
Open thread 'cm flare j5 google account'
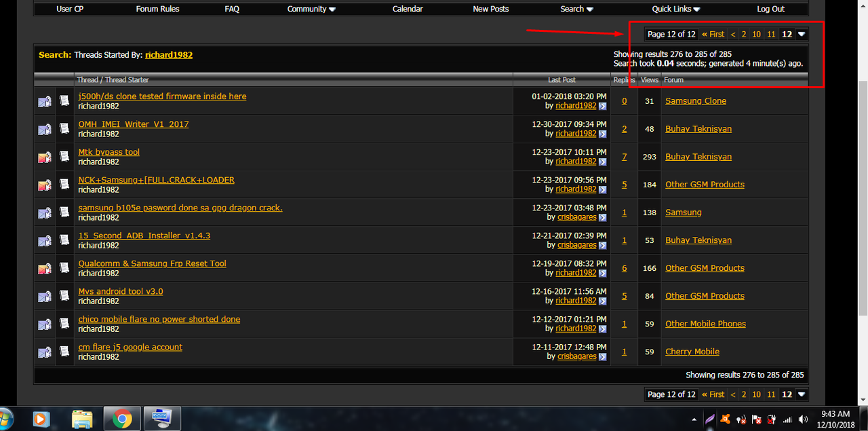pos(130,347)
